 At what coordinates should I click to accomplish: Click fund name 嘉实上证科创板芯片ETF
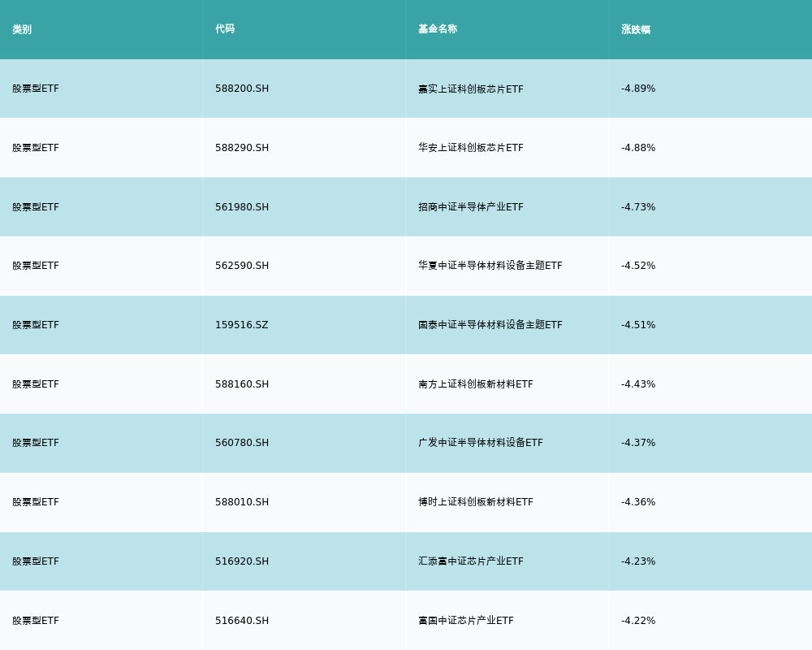click(x=471, y=89)
